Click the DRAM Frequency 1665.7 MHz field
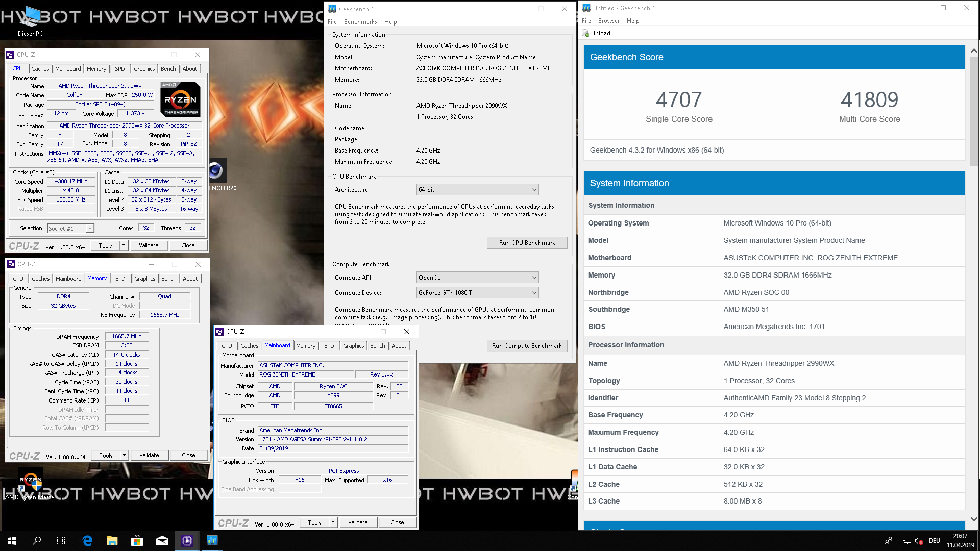Viewport: 980px width, 551px height. tap(127, 337)
